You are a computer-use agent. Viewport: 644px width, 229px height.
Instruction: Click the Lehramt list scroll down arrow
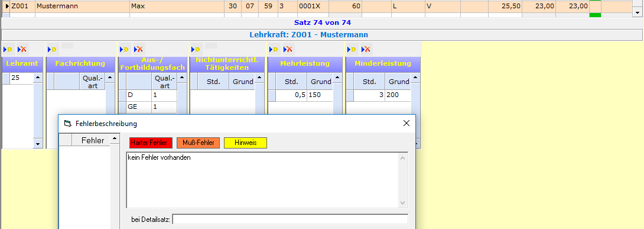(x=38, y=144)
